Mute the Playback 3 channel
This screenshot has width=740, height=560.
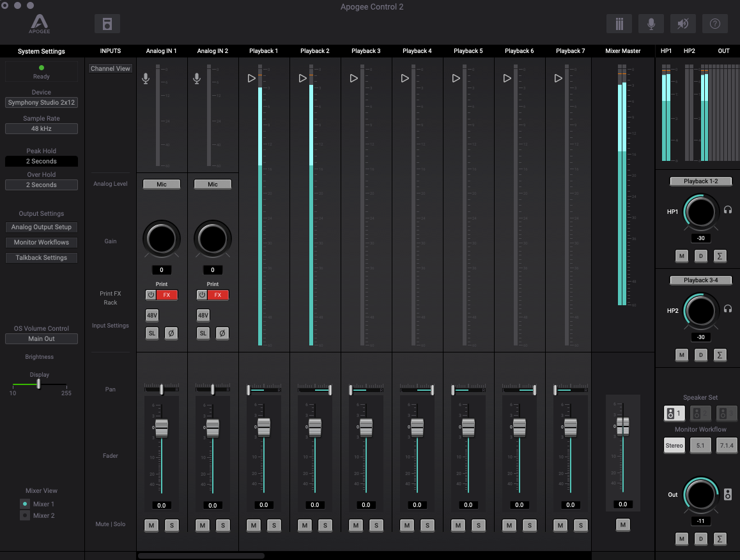pyautogui.click(x=356, y=526)
